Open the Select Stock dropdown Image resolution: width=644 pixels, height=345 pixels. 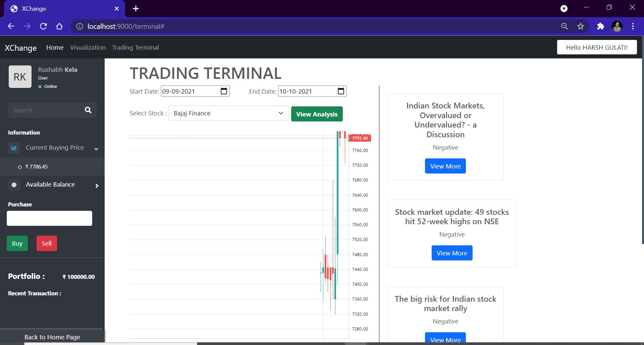[228, 113]
